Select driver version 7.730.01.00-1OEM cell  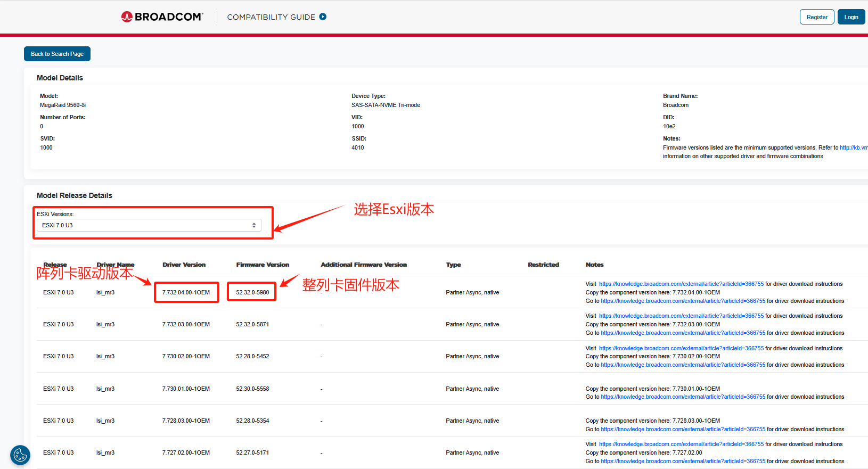[x=186, y=389]
